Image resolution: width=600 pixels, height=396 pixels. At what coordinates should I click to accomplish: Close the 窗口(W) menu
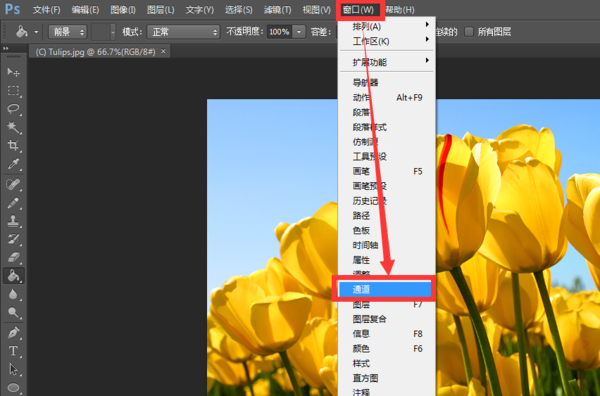(x=359, y=10)
